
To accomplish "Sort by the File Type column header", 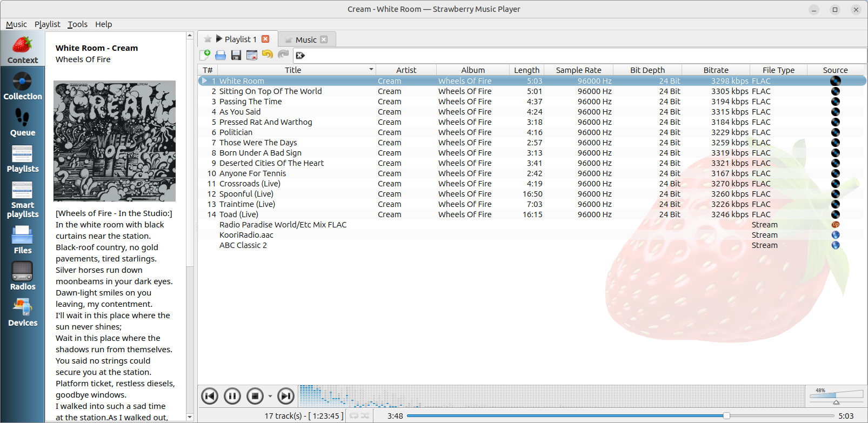I will (778, 70).
